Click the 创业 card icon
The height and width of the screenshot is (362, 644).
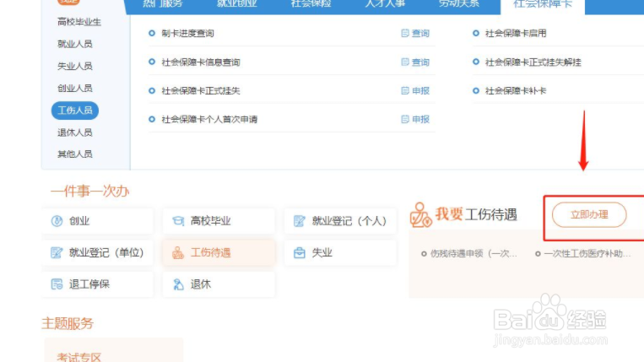57,221
